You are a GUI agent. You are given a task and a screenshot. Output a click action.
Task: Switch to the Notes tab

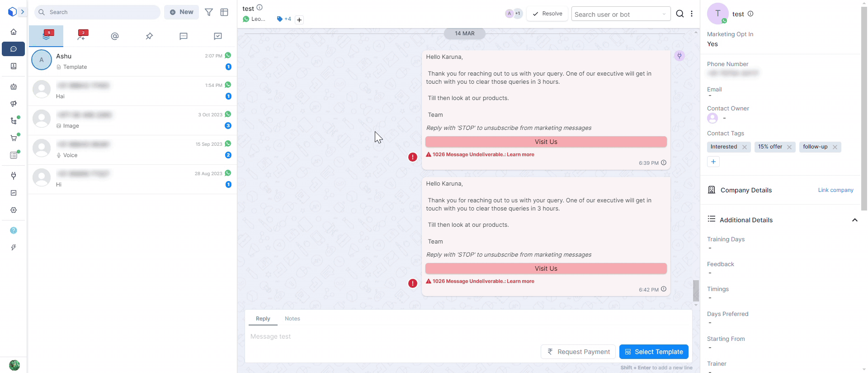click(x=292, y=319)
